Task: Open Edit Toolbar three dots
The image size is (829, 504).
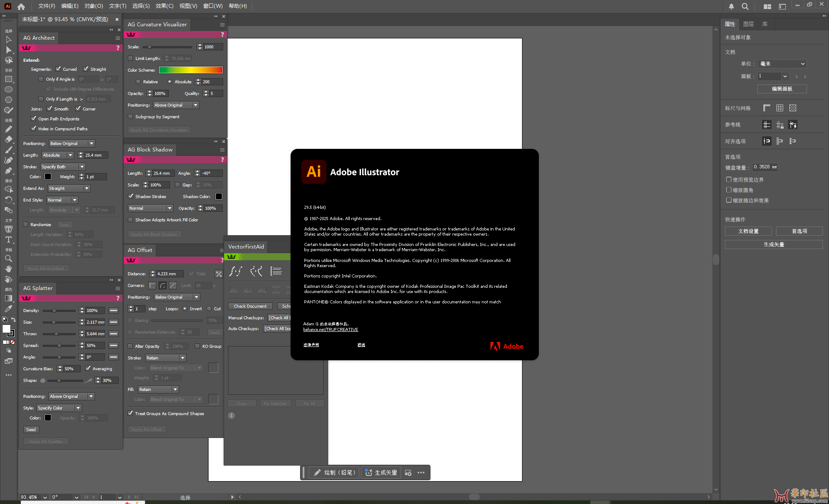Action: (x=8, y=375)
